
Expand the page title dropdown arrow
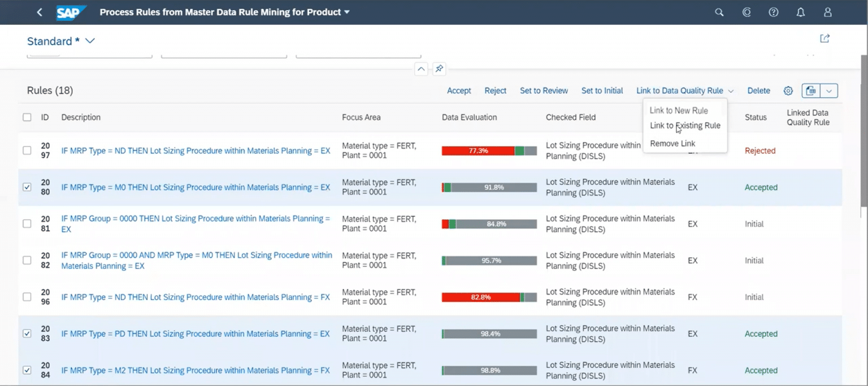pos(347,11)
